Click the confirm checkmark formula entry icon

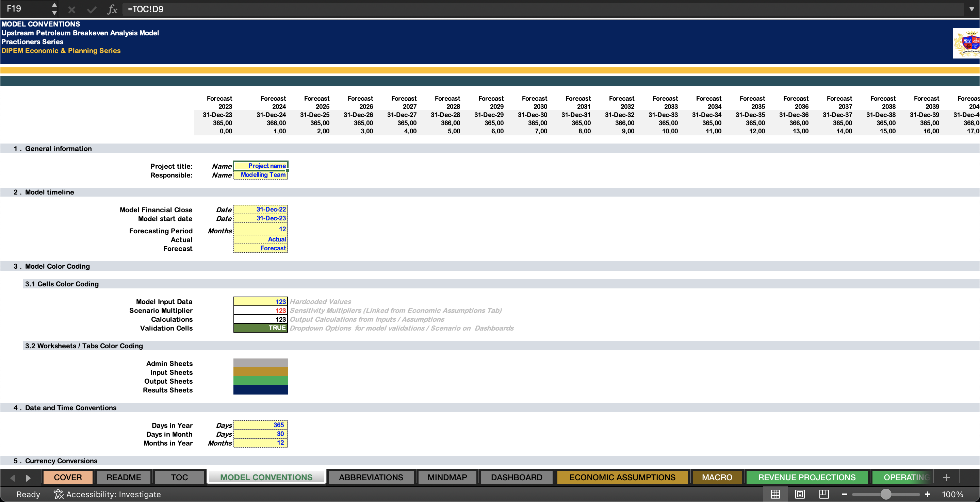(x=91, y=10)
